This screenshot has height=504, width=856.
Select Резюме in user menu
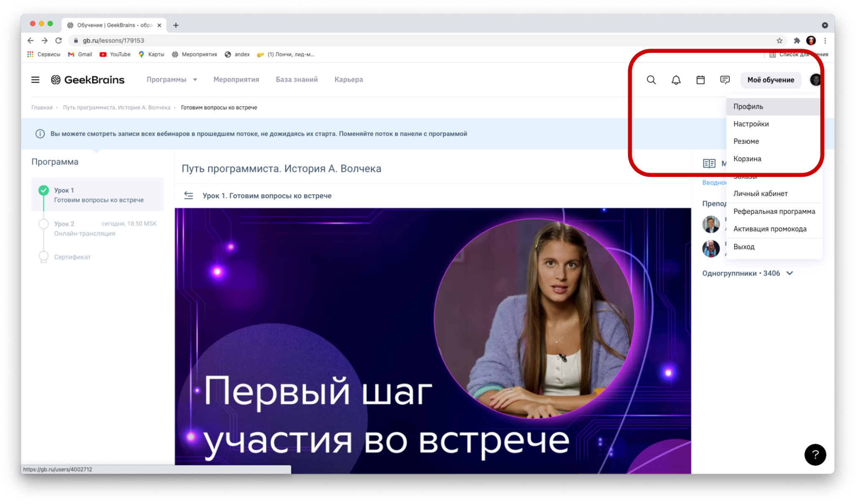774,141
